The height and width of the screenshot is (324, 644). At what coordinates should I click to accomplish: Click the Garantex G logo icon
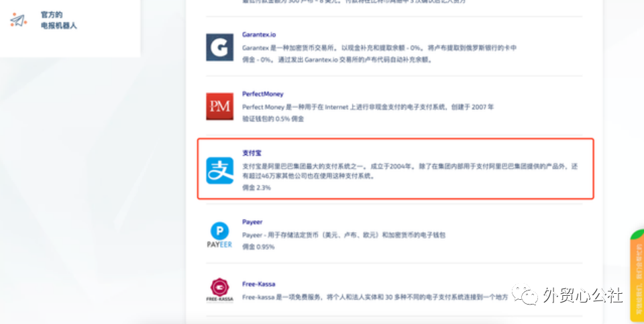pos(220,47)
